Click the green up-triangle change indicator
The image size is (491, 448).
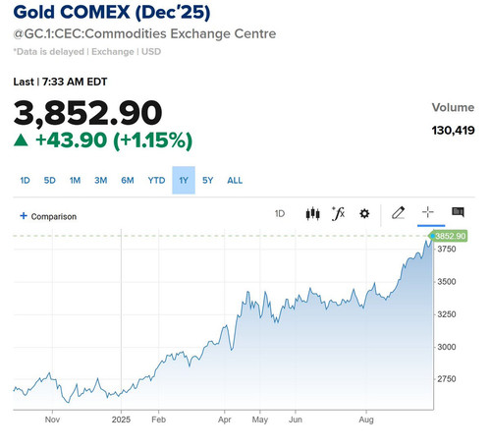tap(21, 140)
